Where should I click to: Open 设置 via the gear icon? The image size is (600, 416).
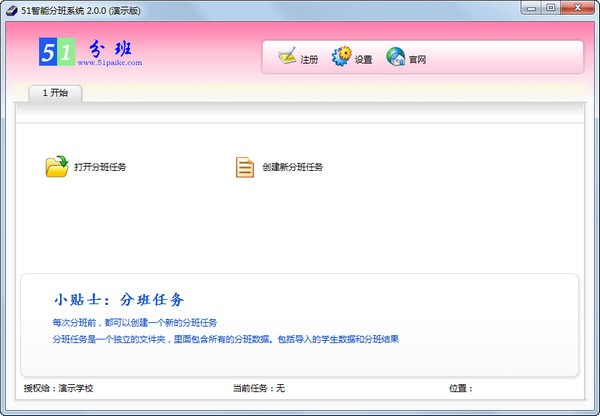pos(341,56)
